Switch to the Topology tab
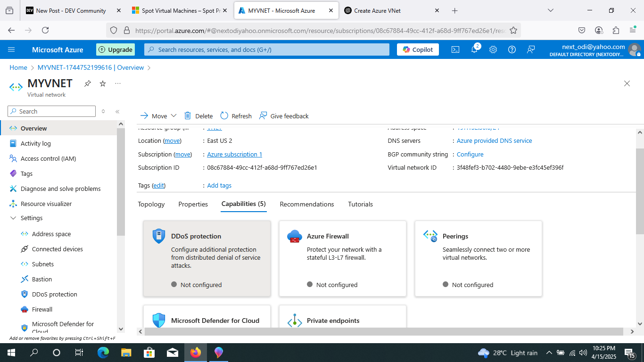Screen dimensions: 644x362 (151, 204)
